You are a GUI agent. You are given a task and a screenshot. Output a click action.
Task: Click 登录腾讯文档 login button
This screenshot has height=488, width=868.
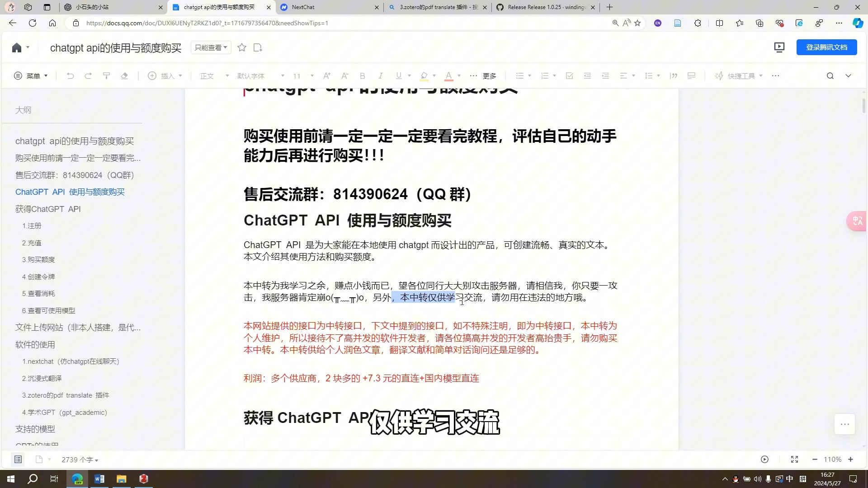tap(826, 47)
